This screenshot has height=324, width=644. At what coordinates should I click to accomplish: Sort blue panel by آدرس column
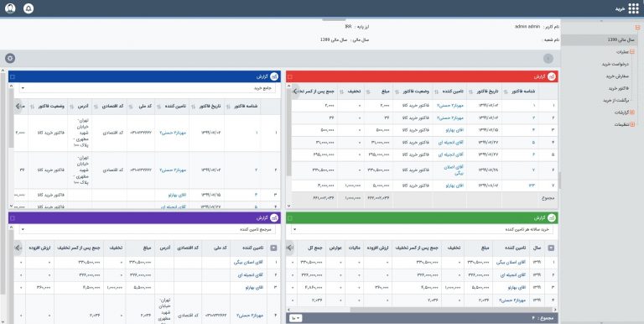click(71, 106)
